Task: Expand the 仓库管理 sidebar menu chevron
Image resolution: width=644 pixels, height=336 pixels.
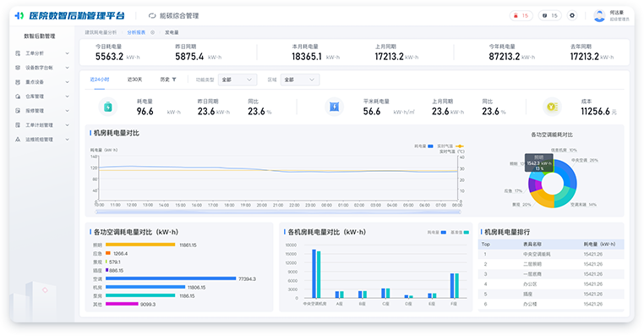Action: [67, 96]
